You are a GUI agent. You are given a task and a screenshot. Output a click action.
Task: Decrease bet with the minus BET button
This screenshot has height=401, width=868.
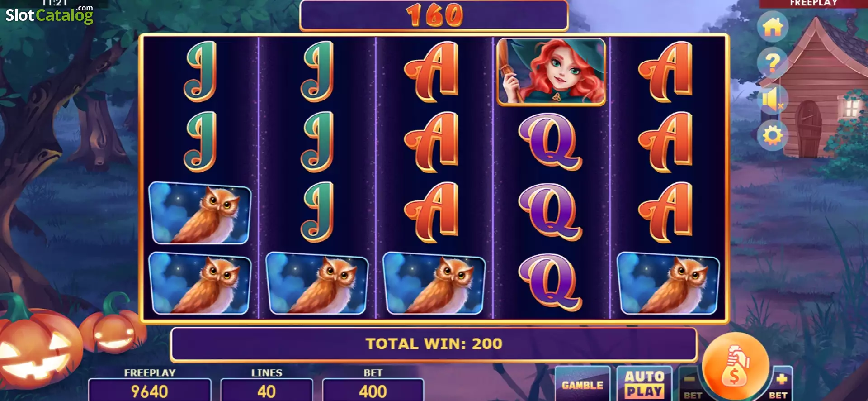click(690, 384)
